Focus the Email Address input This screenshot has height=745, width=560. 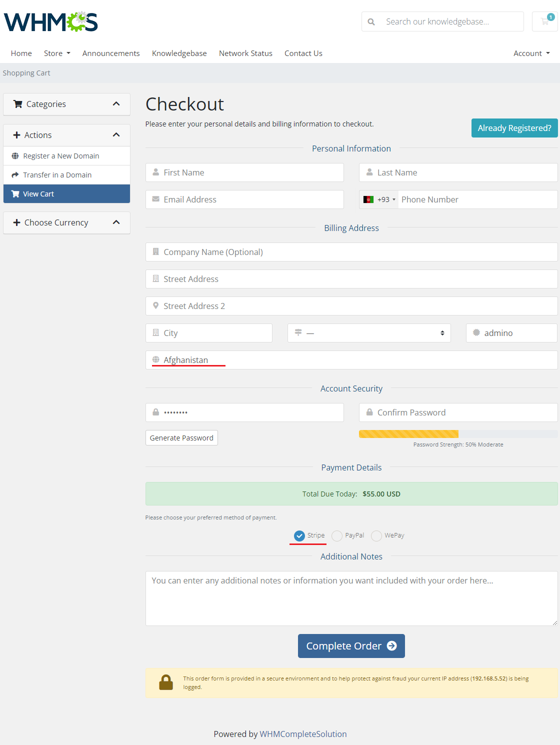coord(244,199)
